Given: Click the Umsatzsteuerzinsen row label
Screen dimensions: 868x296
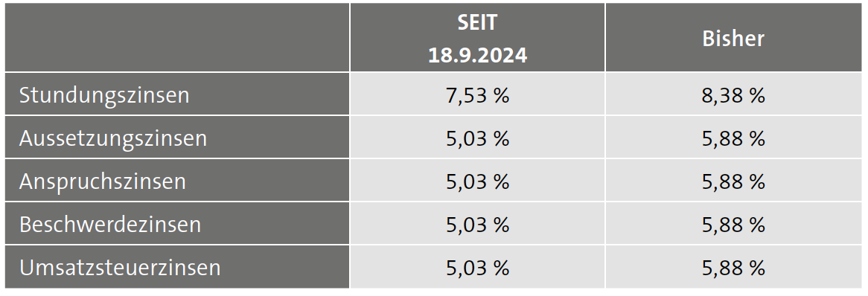Looking at the screenshot, I should click(120, 268).
